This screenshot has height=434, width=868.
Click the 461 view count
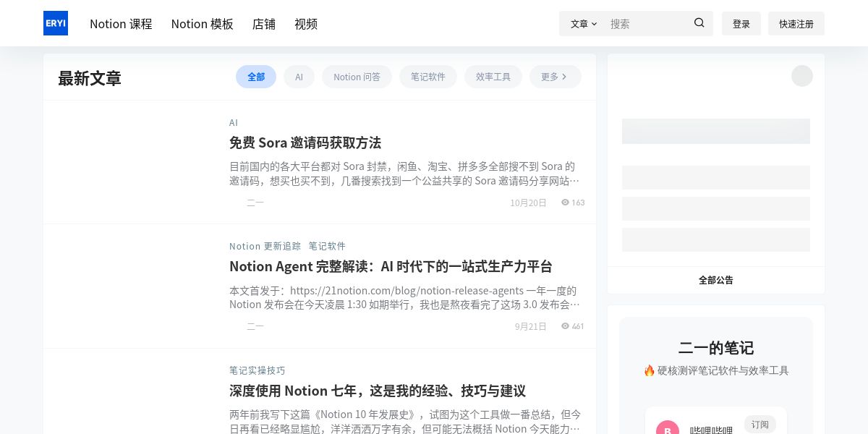pos(578,326)
